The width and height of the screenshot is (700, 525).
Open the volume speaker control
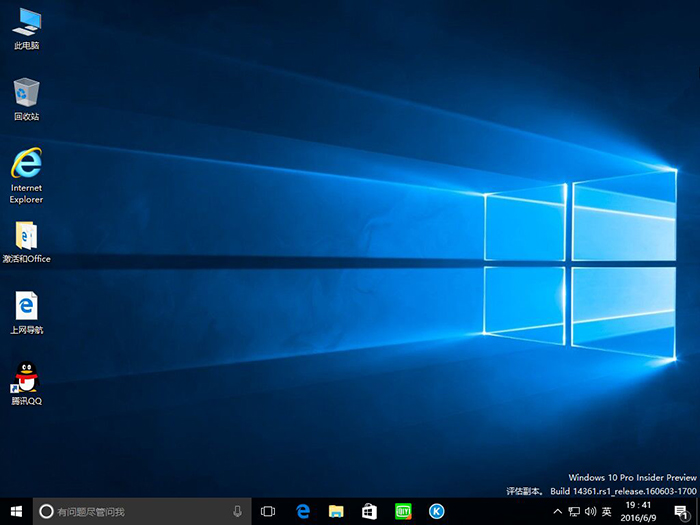590,511
